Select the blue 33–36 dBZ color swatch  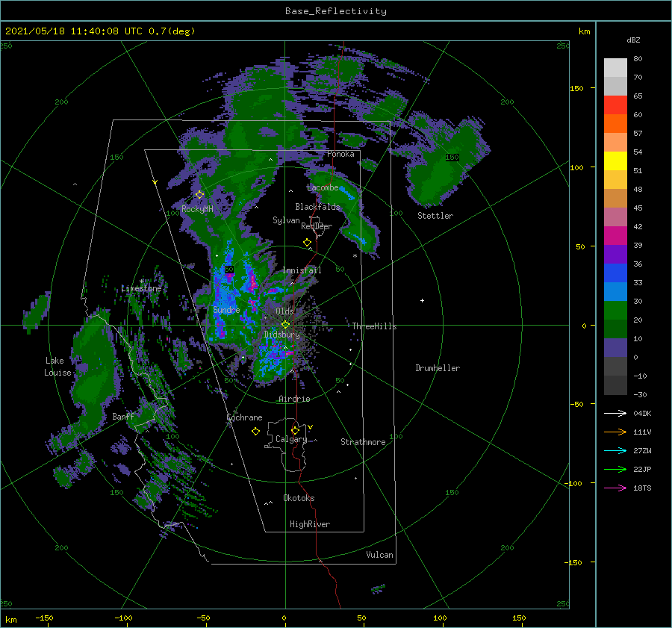615,273
